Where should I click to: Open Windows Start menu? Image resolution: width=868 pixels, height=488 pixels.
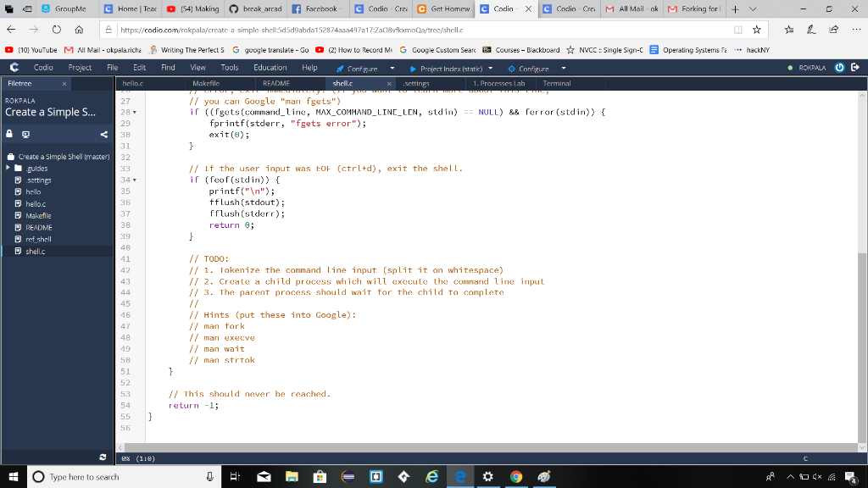point(14,476)
